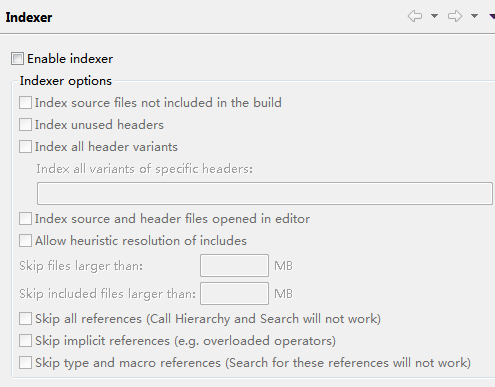
Task: Click the Enable indexer label text
Action: coord(70,59)
